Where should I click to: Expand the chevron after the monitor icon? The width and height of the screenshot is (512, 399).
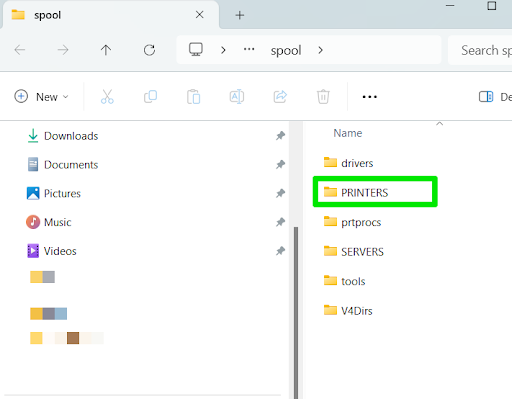(223, 50)
